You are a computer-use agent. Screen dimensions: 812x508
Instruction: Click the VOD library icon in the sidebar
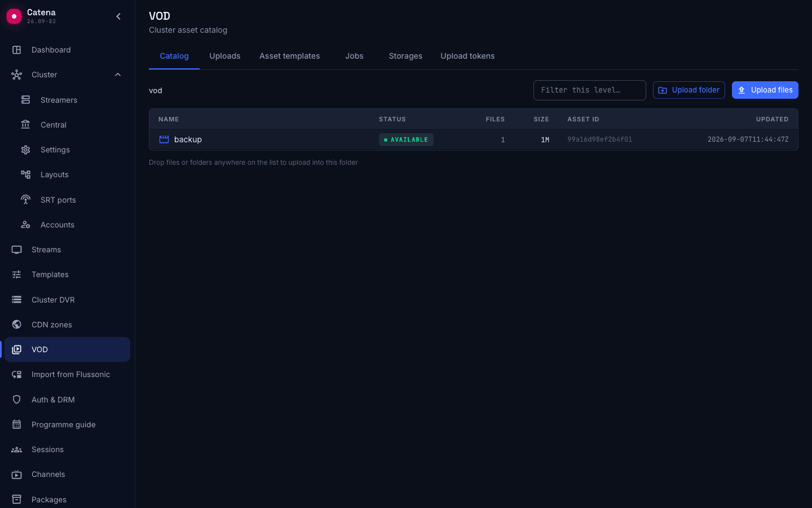(17, 349)
